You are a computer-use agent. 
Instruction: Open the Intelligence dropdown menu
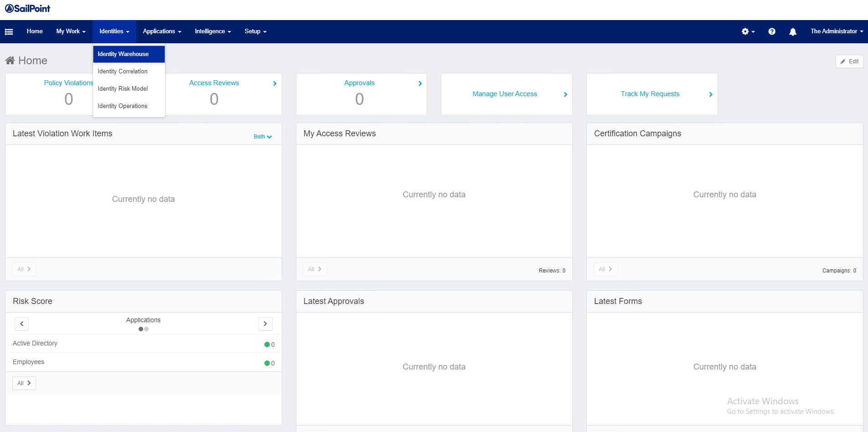213,31
